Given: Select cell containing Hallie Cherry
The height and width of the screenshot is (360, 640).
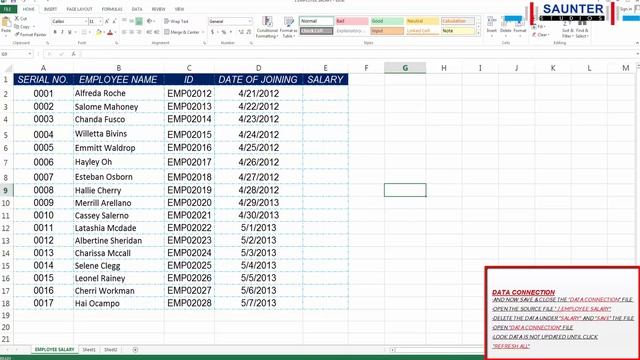Looking at the screenshot, I should point(119,190).
